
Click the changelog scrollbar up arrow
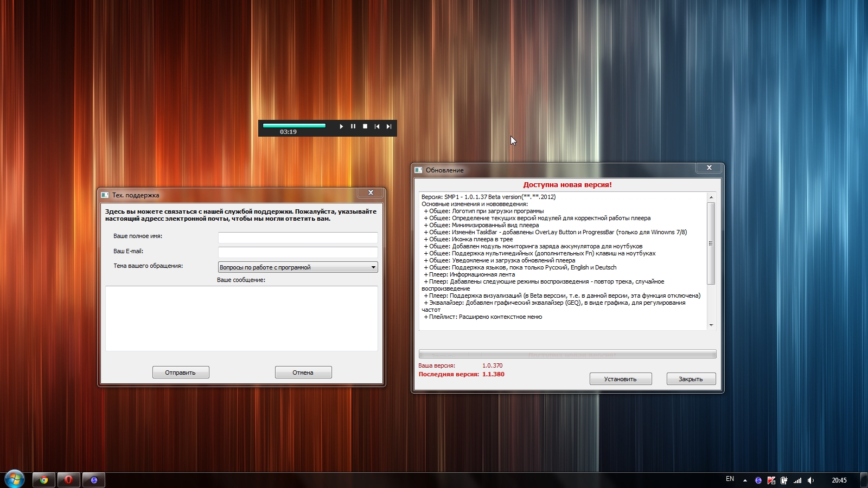pyautogui.click(x=711, y=197)
